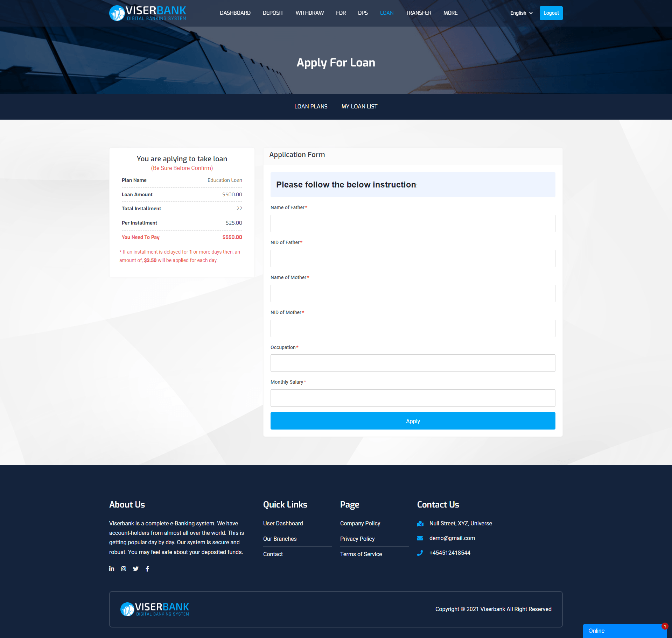Screen dimensions: 672x638
Task: Click the Twitter social icon in footer
Action: (x=135, y=569)
